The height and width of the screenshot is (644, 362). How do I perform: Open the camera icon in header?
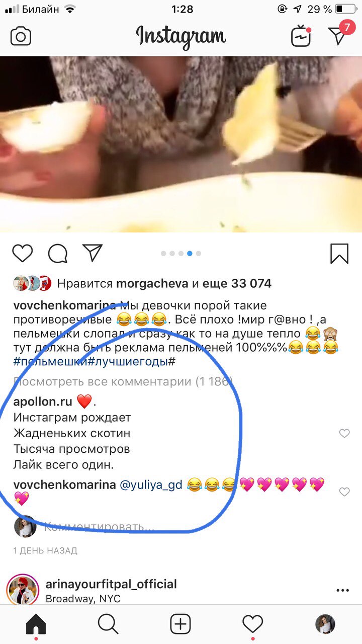[21, 36]
